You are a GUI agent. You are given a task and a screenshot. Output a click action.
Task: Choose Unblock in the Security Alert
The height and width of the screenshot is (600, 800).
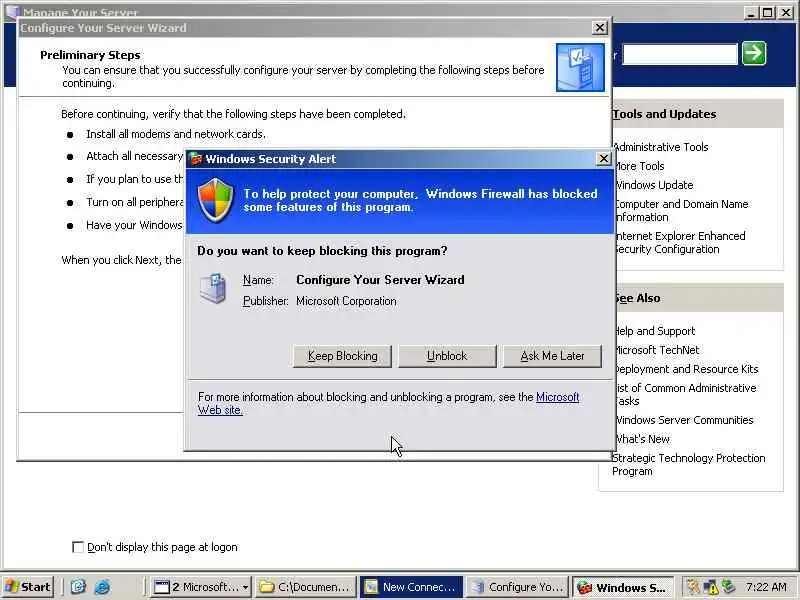point(447,356)
